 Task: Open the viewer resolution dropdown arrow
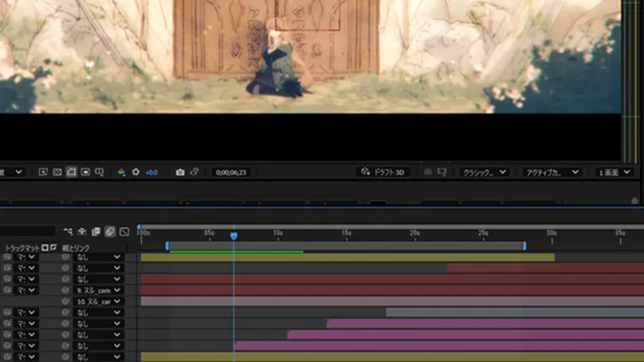coord(19,172)
